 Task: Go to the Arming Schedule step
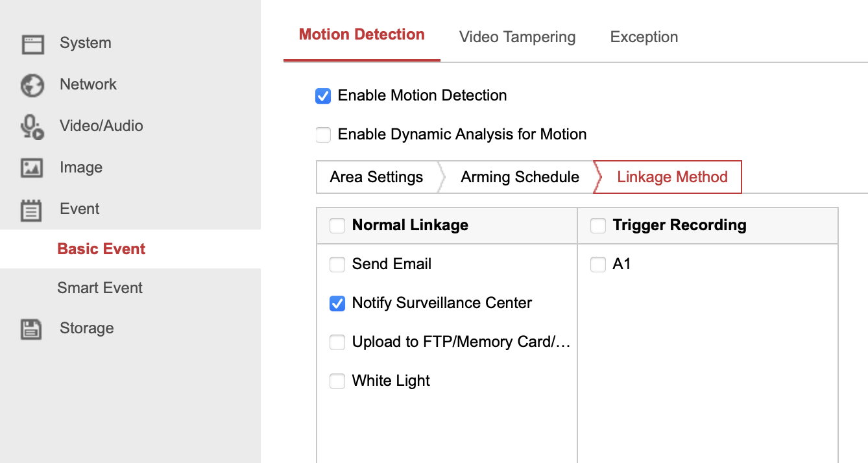point(520,177)
